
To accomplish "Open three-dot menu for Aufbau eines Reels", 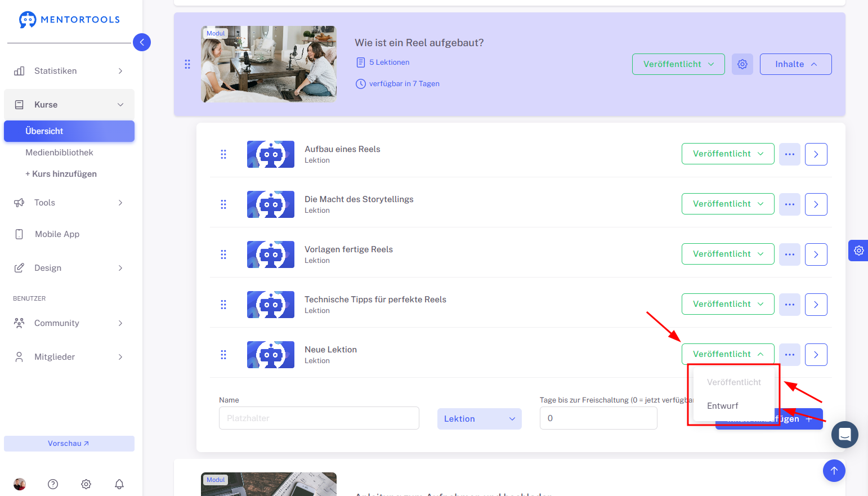I will pos(790,154).
